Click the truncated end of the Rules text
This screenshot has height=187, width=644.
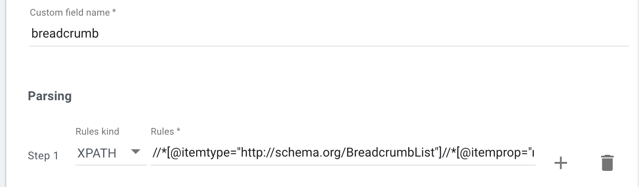pos(532,153)
